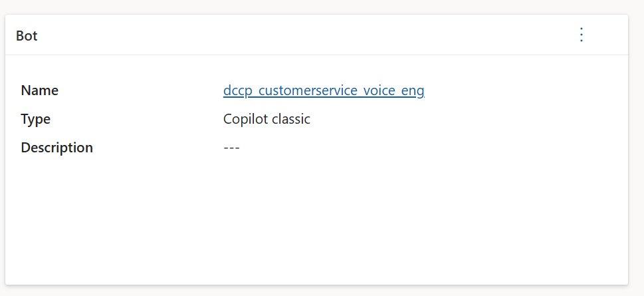Image resolution: width=644 pixels, height=296 pixels.
Task: Open overflow menu next to Bot heading
Action: tap(581, 35)
